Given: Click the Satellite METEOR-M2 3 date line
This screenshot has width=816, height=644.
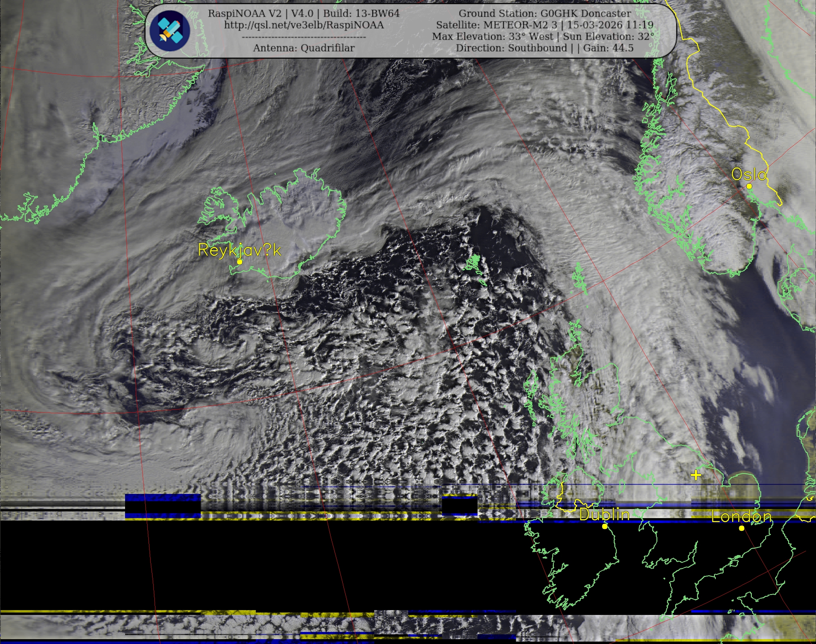Looking at the screenshot, I should tap(544, 25).
